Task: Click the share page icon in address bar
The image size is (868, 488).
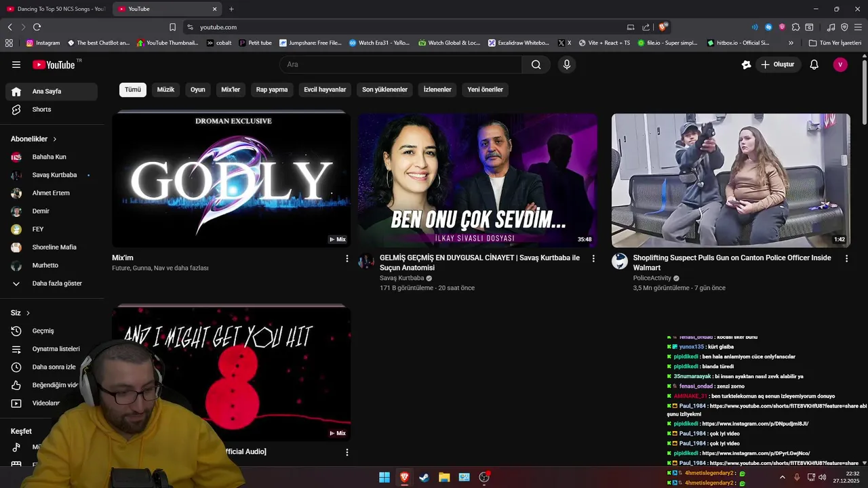Action: coord(646,27)
